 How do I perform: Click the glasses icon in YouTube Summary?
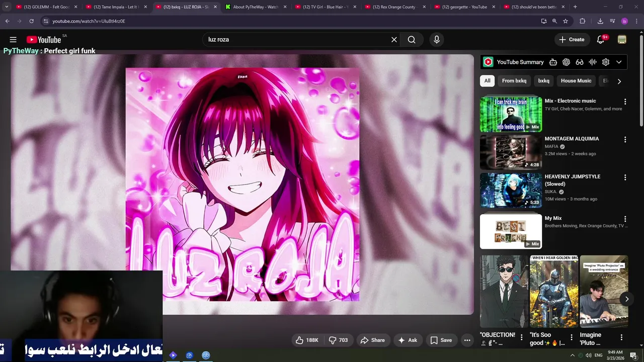580,62
